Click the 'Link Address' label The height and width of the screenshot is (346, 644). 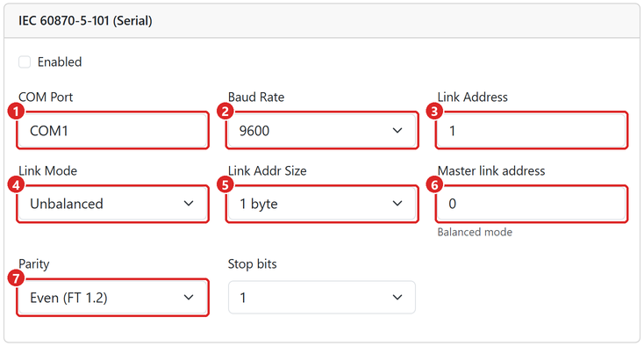coord(473,97)
